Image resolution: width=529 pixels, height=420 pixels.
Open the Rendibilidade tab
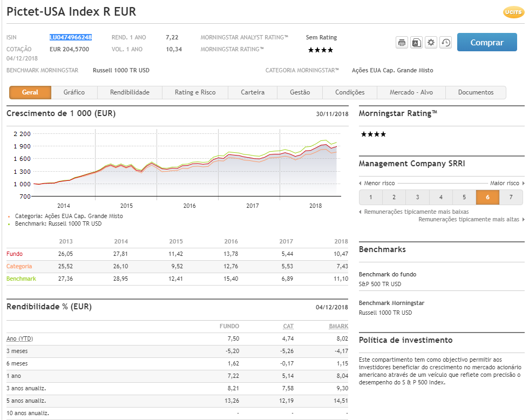130,92
